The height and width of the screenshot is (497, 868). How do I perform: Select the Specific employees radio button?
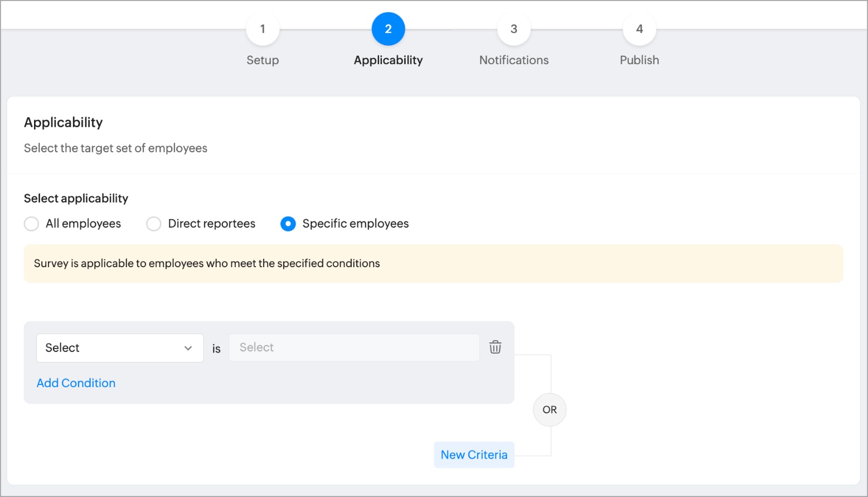288,224
